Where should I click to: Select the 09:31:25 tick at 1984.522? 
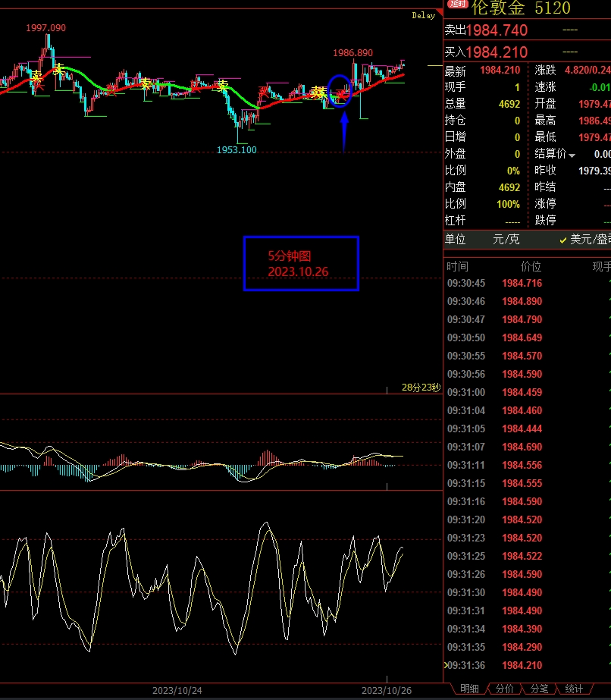click(528, 556)
